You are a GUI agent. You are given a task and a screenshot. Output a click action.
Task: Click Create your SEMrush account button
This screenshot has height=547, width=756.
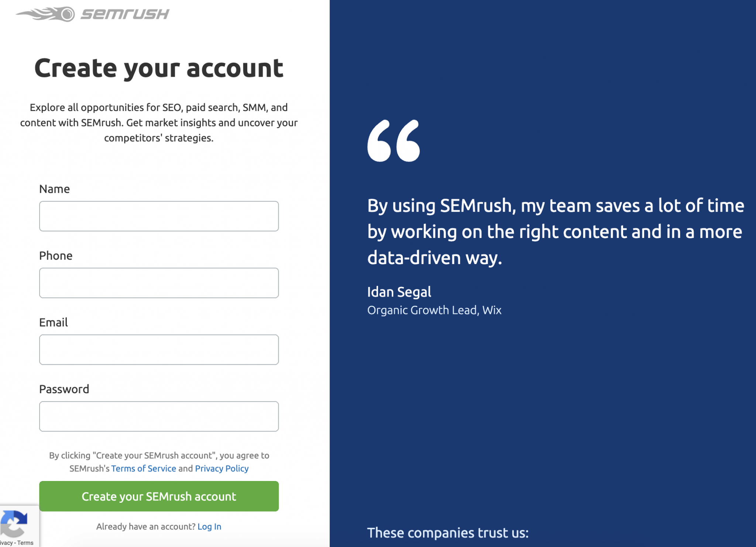coord(159,496)
